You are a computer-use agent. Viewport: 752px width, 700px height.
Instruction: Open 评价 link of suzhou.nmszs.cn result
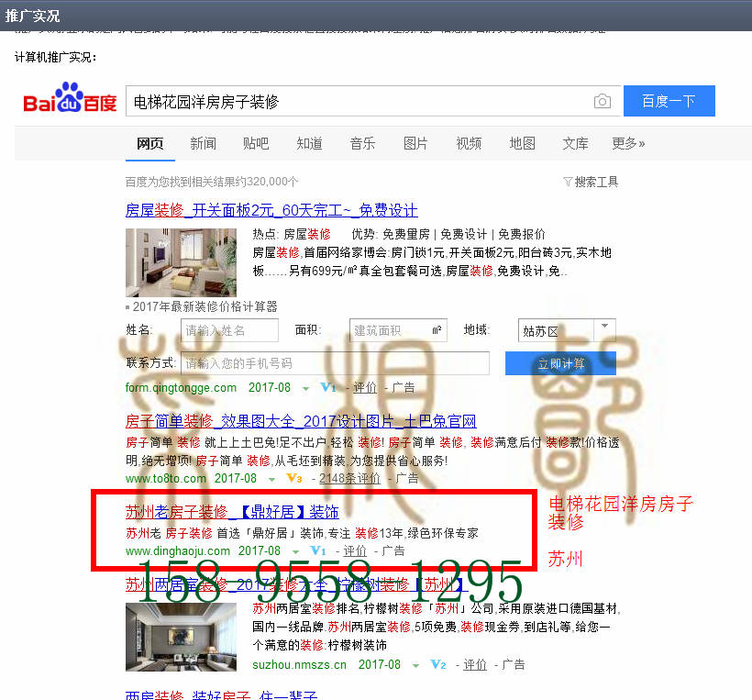point(475,664)
